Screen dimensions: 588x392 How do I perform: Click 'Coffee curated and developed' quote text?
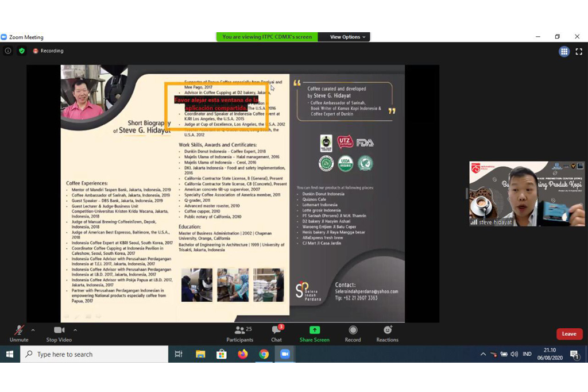coord(336,89)
